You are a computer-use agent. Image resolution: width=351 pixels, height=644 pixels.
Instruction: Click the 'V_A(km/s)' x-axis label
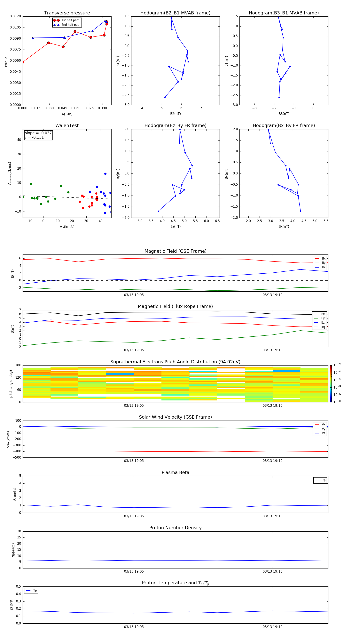(x=67, y=227)
